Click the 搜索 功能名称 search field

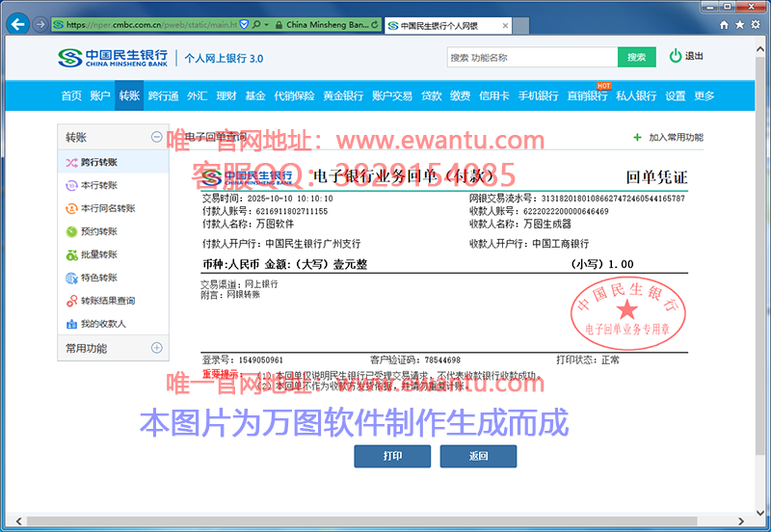[532, 57]
